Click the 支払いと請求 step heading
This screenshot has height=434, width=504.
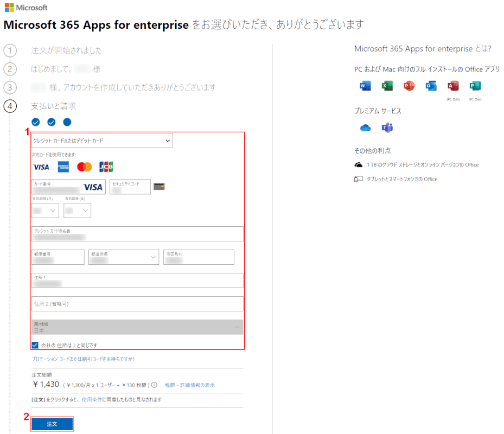tap(53, 106)
